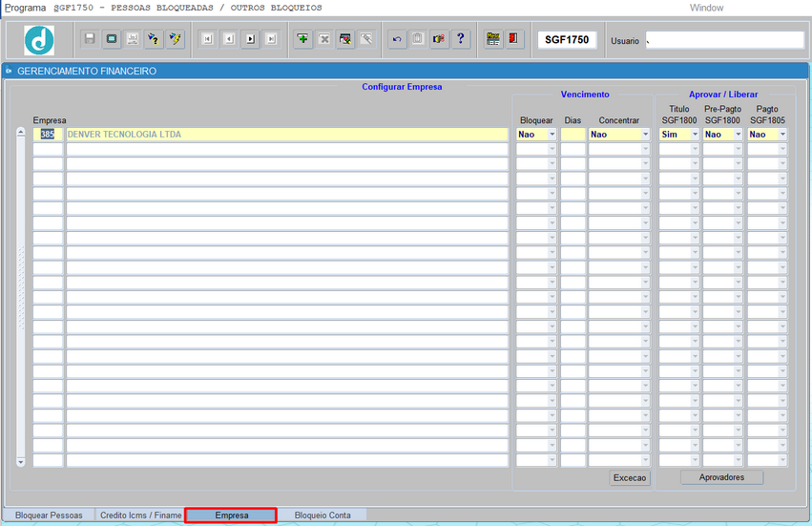
Task: Click the 'Configurar Empresa' heading
Action: (402, 87)
